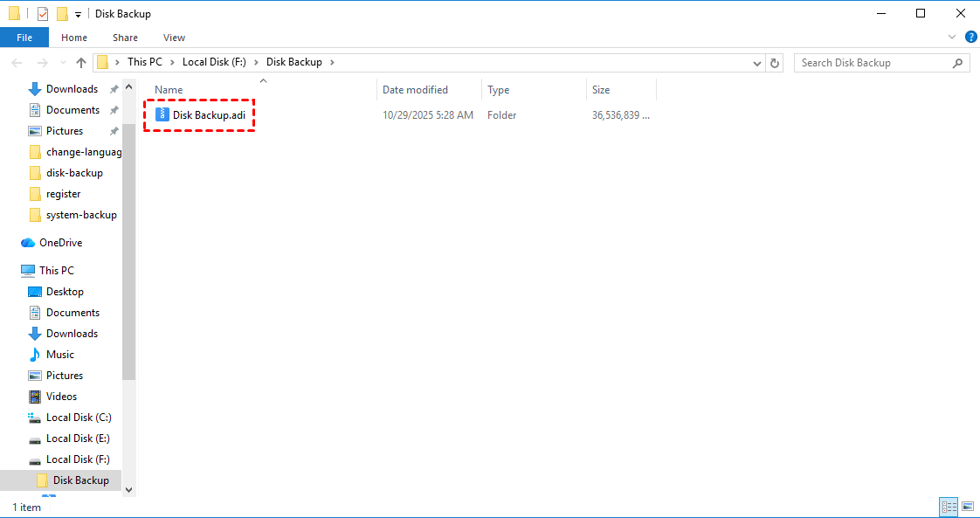Sort files by Date modified column

(415, 90)
